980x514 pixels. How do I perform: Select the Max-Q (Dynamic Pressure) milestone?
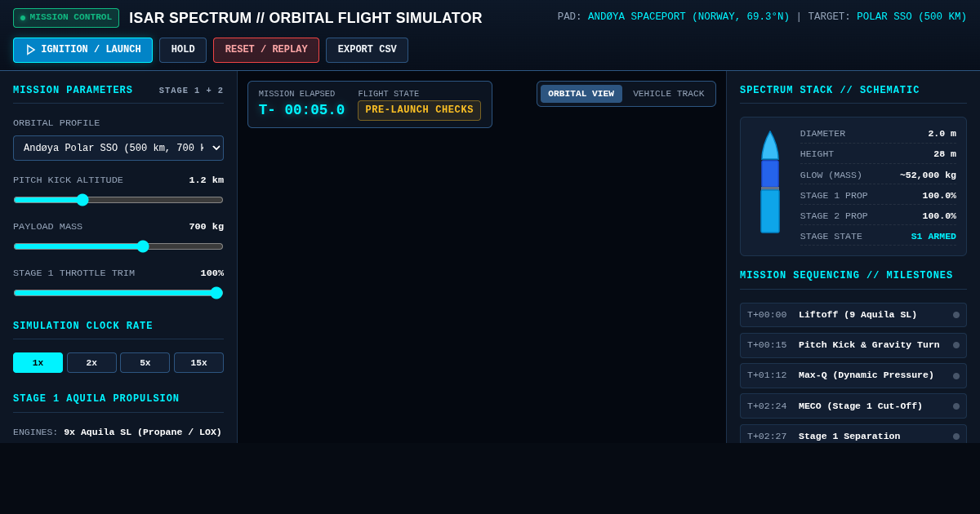853,375
